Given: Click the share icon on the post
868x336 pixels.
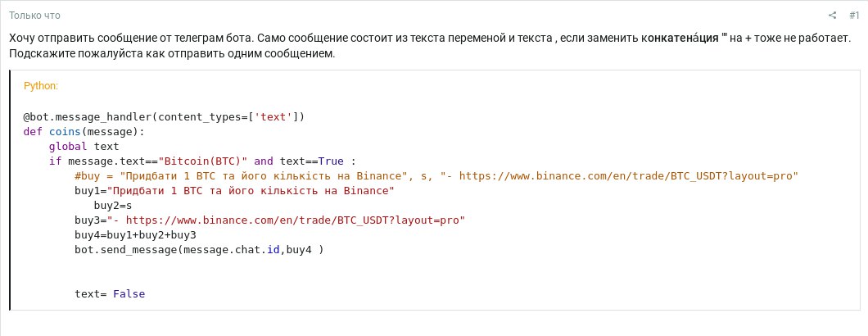Looking at the screenshot, I should pyautogui.click(x=833, y=16).
